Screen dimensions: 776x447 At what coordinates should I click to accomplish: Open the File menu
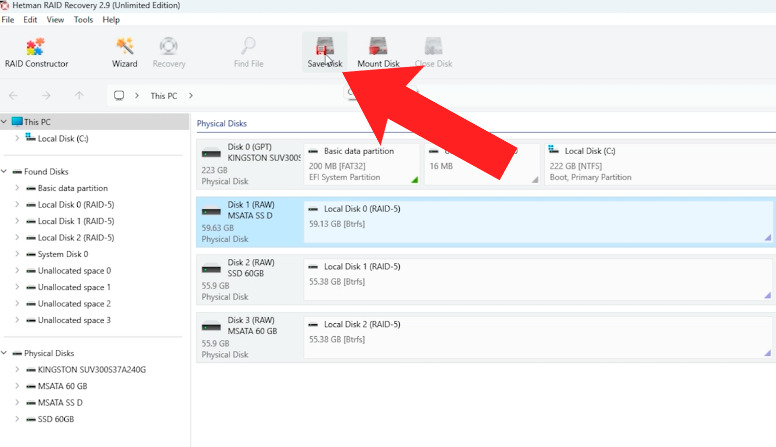pos(8,20)
